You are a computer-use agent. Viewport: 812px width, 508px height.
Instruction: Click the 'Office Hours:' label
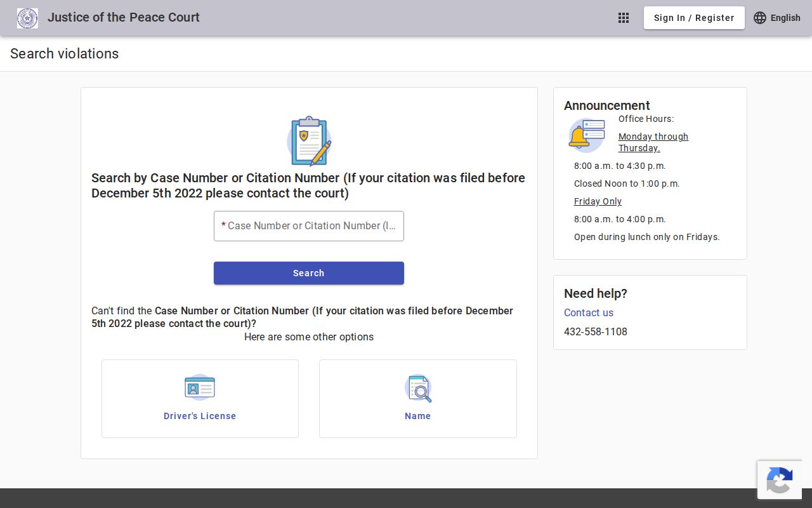[x=646, y=119]
